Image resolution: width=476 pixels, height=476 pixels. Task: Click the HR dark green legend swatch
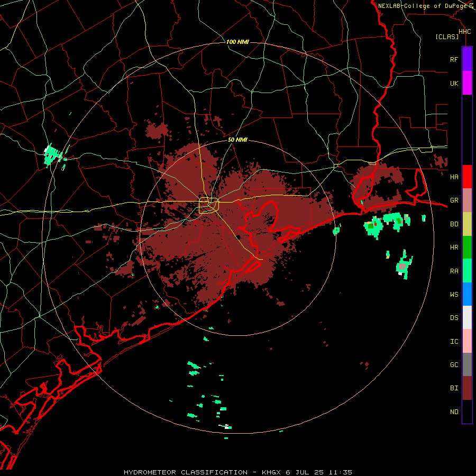point(467,248)
